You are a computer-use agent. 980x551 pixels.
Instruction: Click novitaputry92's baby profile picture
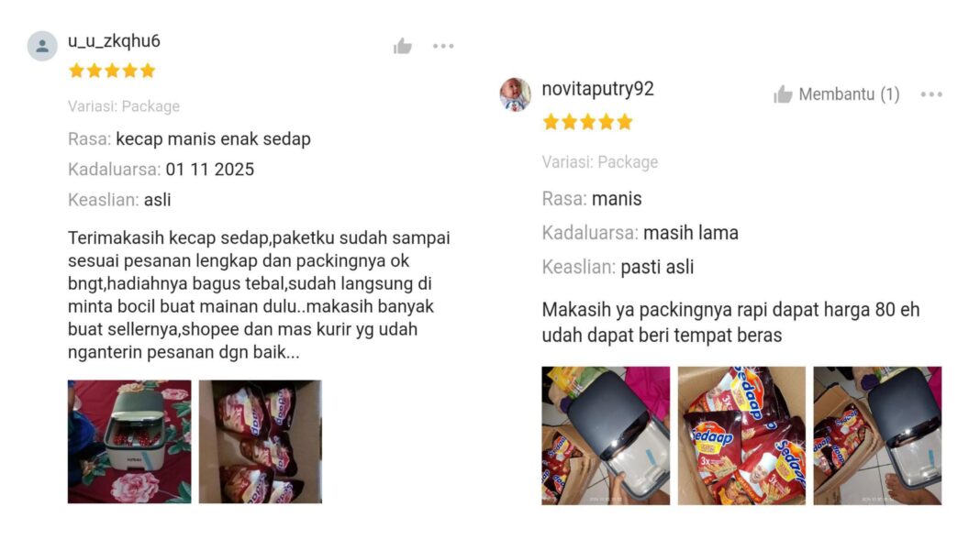tap(515, 94)
